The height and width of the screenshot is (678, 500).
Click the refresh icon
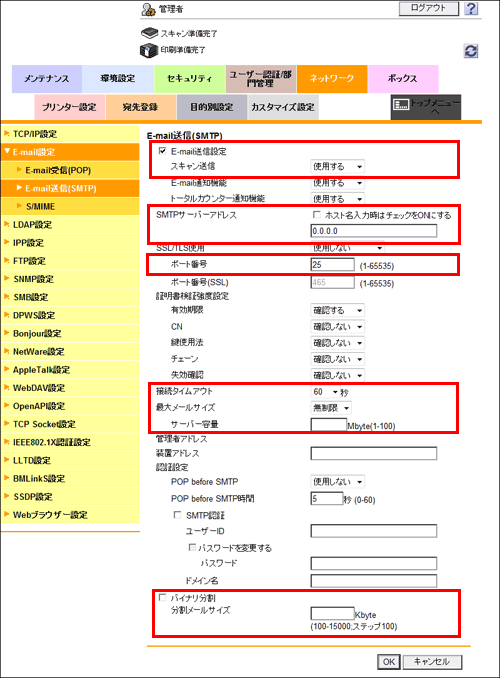coord(471,51)
